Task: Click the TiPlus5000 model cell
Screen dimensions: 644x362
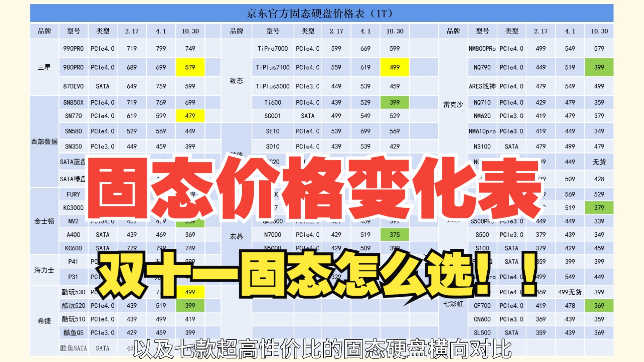Action: click(273, 86)
